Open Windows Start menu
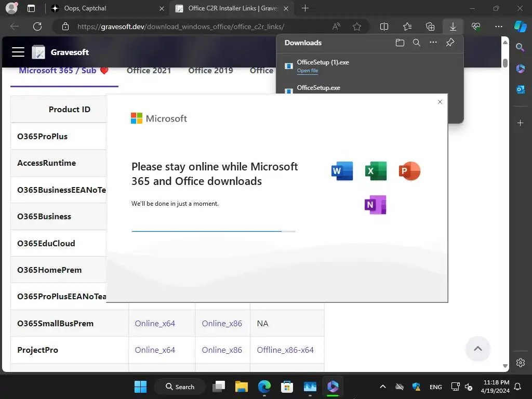The height and width of the screenshot is (399, 532). tap(140, 387)
